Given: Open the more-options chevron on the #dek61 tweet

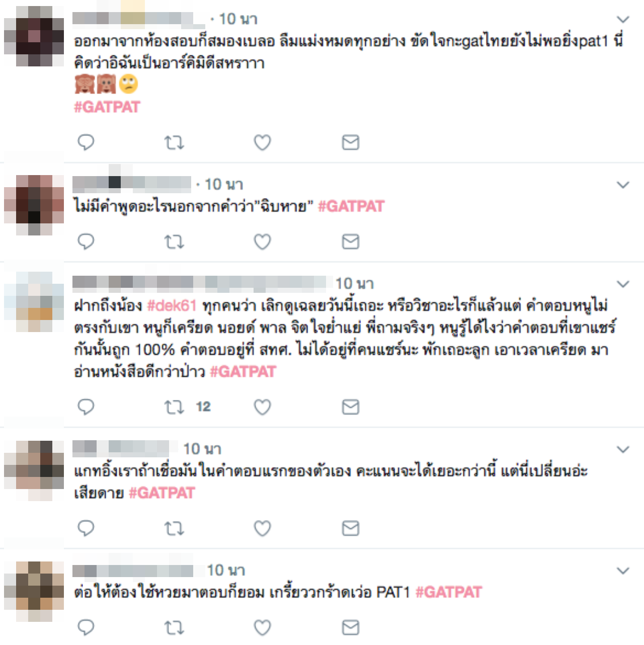Looking at the screenshot, I should tap(623, 284).
